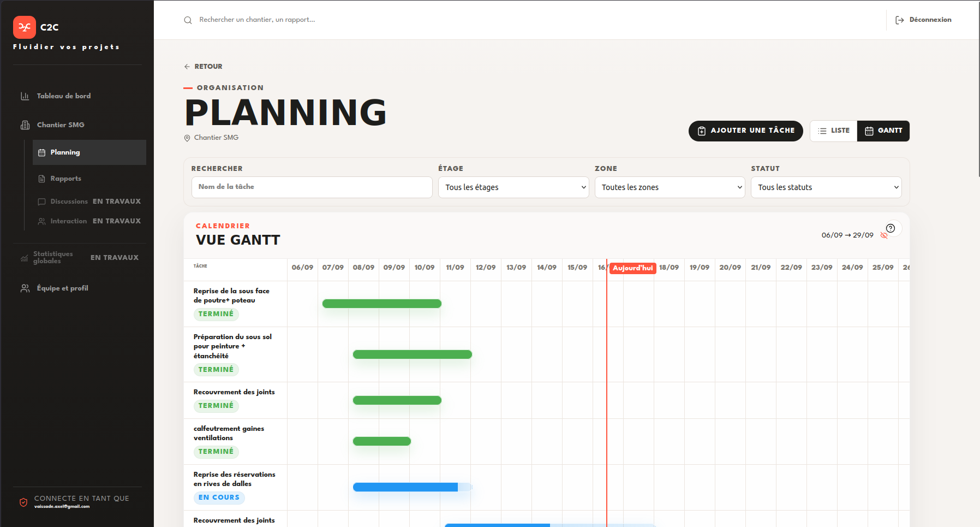
Task: Select Planning in the sidebar
Action: tap(89, 152)
